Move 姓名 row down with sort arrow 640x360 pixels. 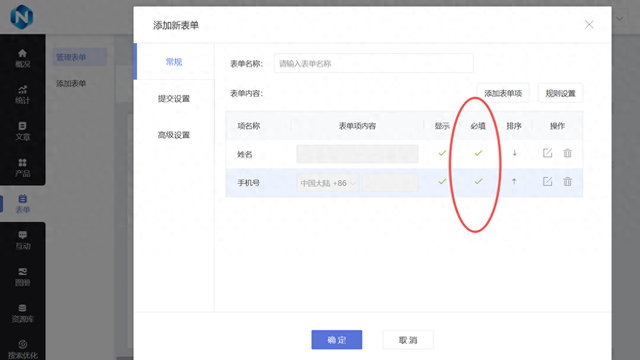pyautogui.click(x=514, y=153)
